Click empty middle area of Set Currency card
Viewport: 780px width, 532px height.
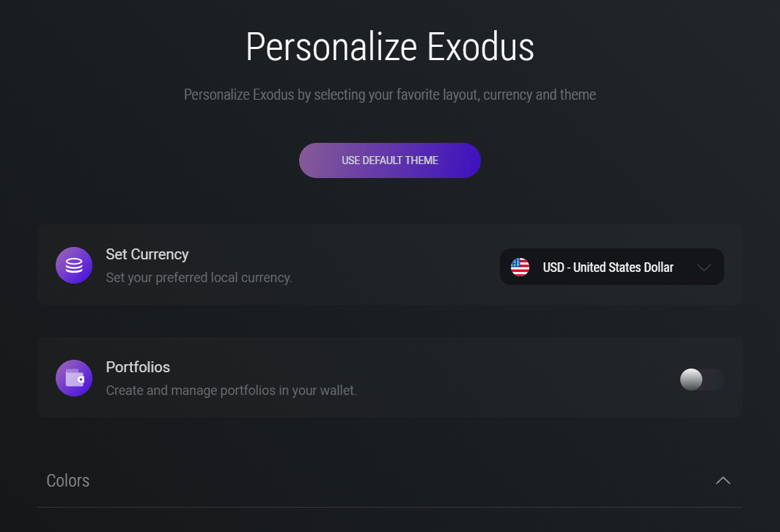coord(396,265)
